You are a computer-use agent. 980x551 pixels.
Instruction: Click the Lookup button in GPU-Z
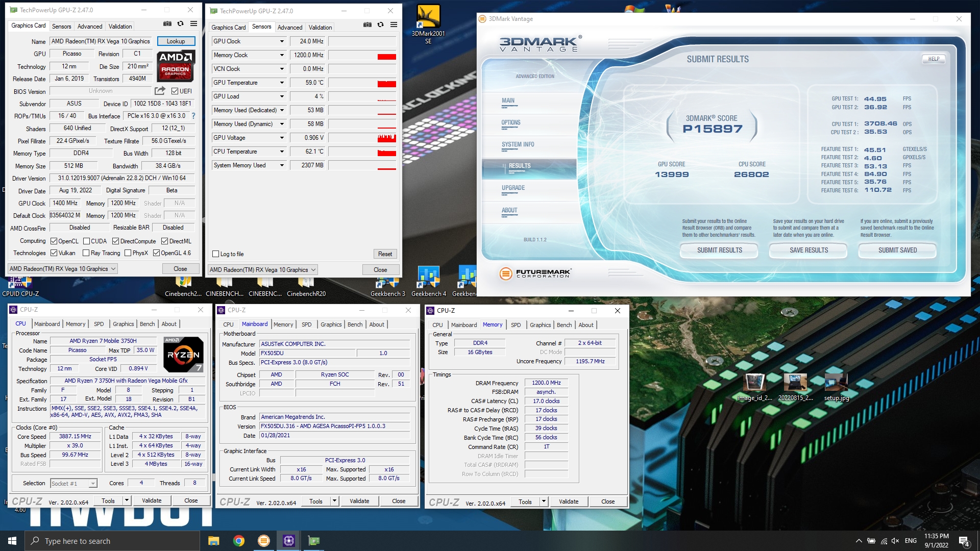click(x=176, y=41)
